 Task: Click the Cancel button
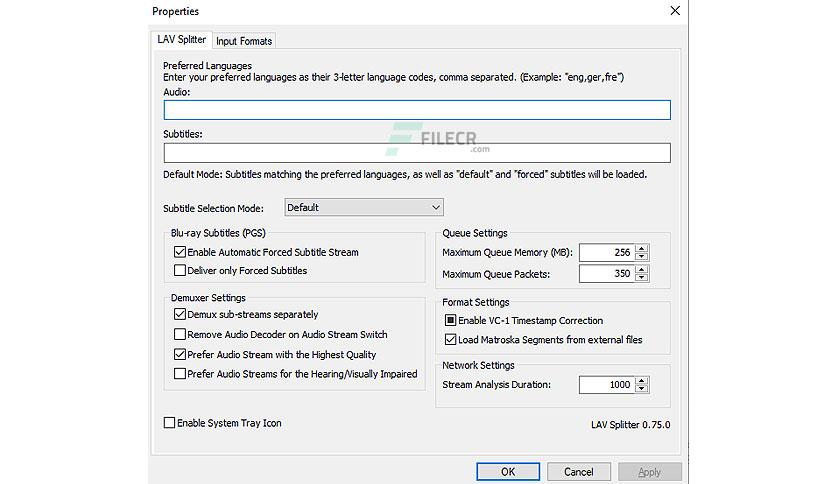[578, 472]
